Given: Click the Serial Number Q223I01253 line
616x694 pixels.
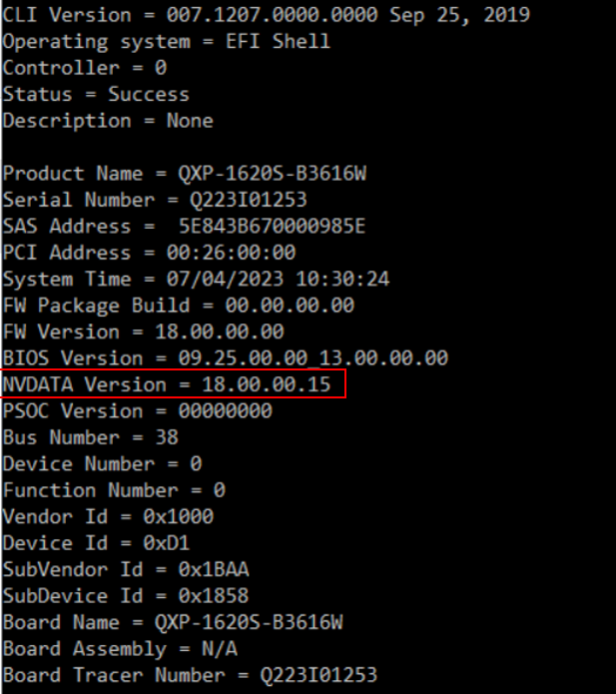Looking at the screenshot, I should pyautogui.click(x=155, y=200).
